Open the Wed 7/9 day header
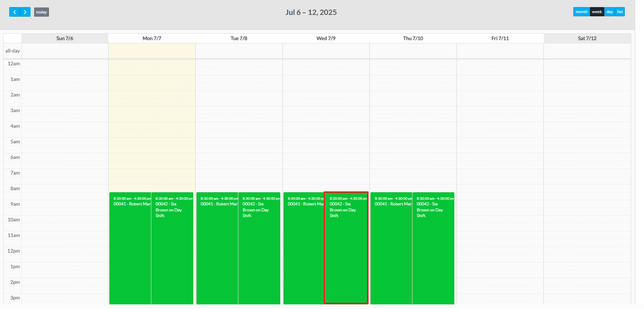The width and height of the screenshot is (644, 309). (326, 38)
